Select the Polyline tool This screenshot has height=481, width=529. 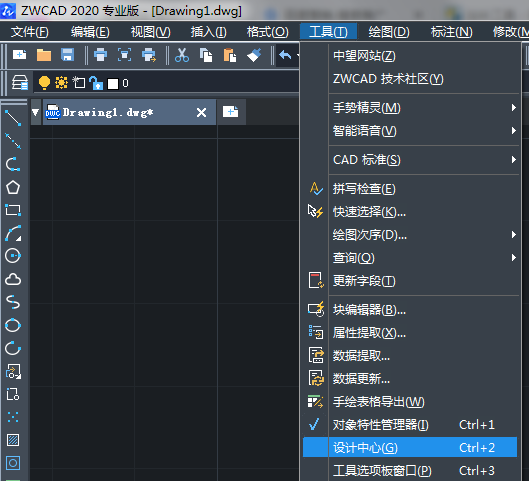pos(13,164)
